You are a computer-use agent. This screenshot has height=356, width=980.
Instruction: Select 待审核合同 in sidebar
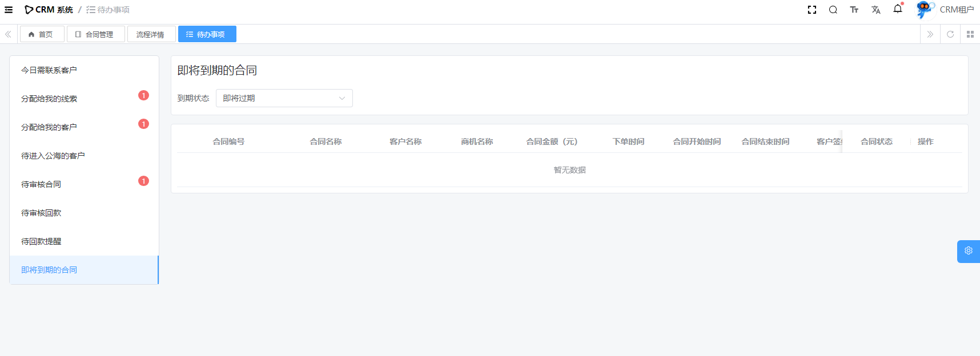click(41, 184)
